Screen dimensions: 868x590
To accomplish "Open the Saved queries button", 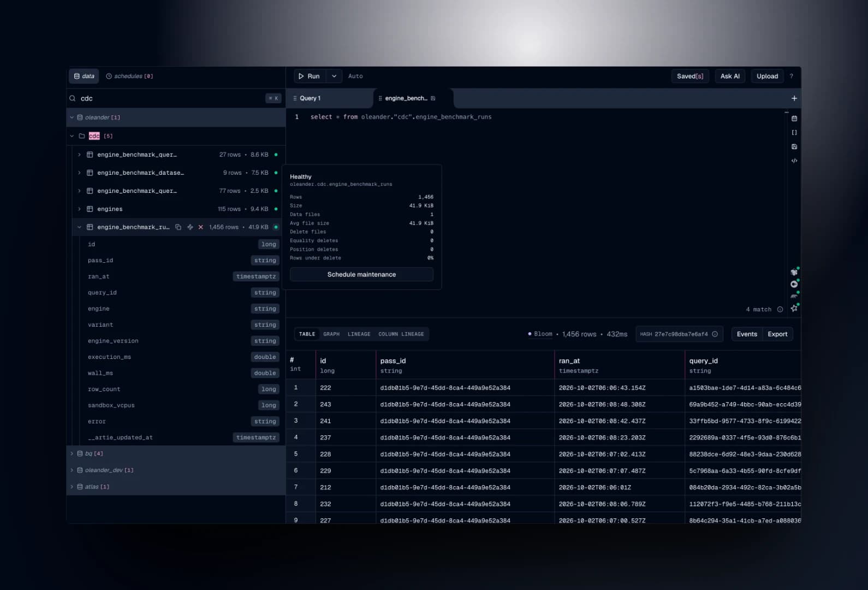I will (x=690, y=76).
